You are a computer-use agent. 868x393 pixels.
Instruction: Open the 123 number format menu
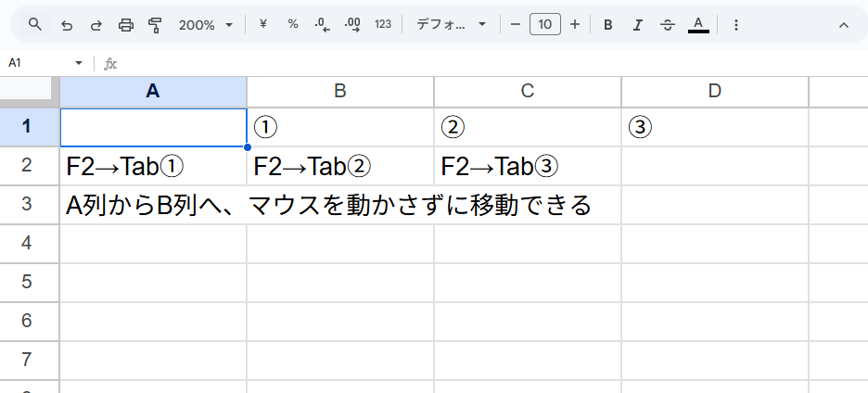pyautogui.click(x=383, y=25)
